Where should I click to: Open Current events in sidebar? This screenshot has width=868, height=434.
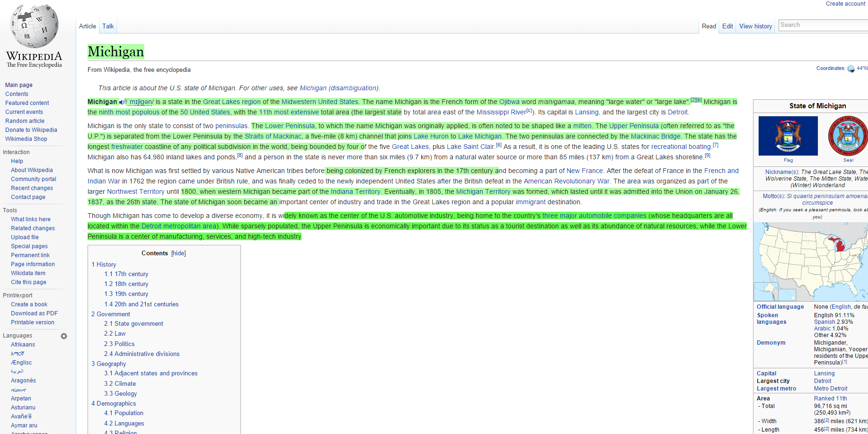(24, 112)
